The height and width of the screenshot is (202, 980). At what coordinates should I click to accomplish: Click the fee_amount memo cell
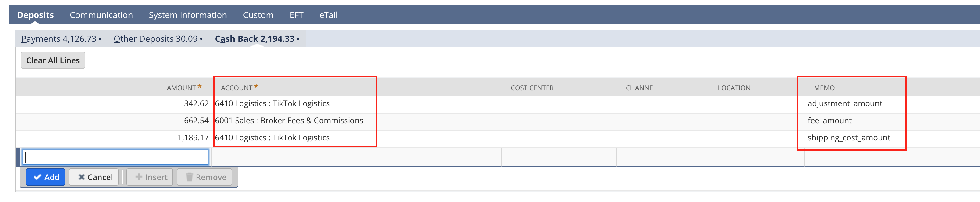pyautogui.click(x=829, y=121)
